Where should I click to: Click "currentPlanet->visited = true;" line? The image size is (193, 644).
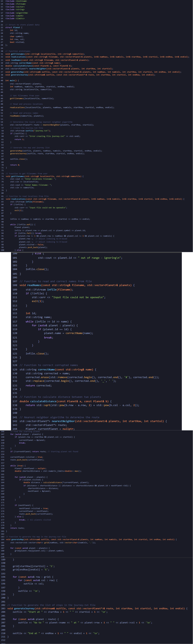[26, 457]
